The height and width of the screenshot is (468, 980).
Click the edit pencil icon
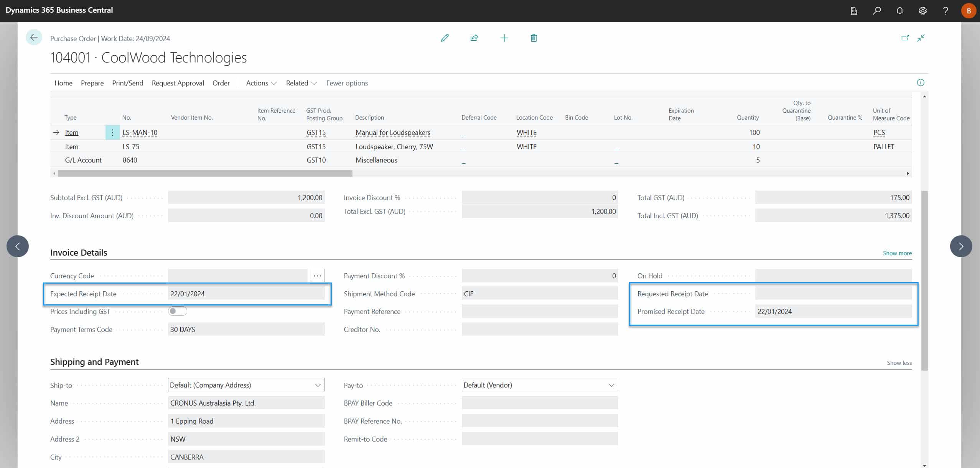coord(445,38)
